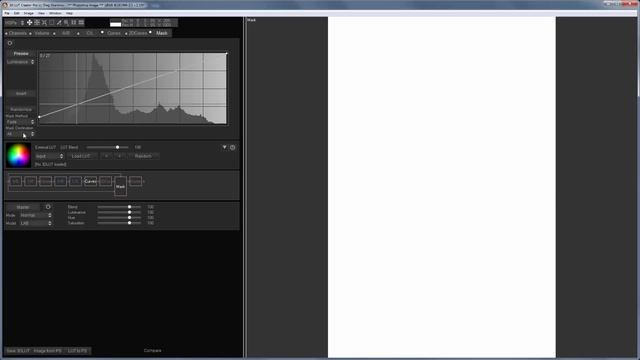Click the horizontal rows view icon
The width and height of the screenshot is (640, 360).
(81, 22)
